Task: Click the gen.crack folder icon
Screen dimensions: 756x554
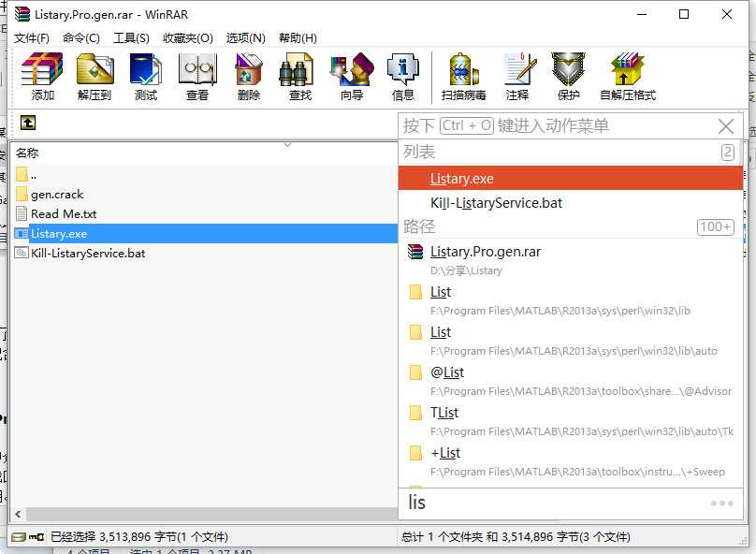Action: [x=22, y=194]
